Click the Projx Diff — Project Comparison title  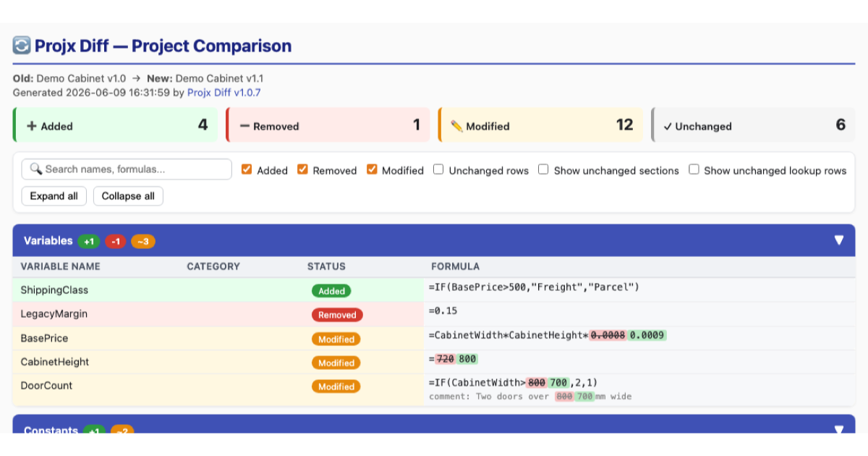pyautogui.click(x=163, y=46)
